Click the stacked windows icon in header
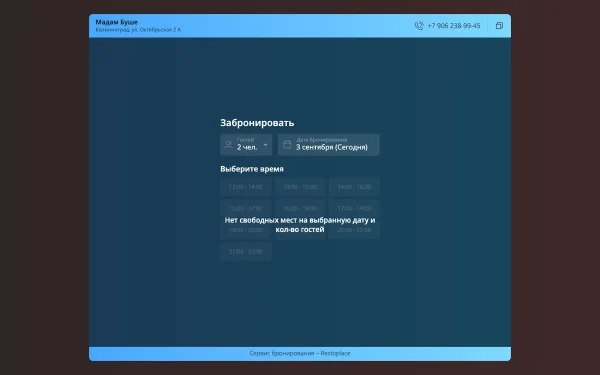The width and height of the screenshot is (600, 375). (x=499, y=26)
